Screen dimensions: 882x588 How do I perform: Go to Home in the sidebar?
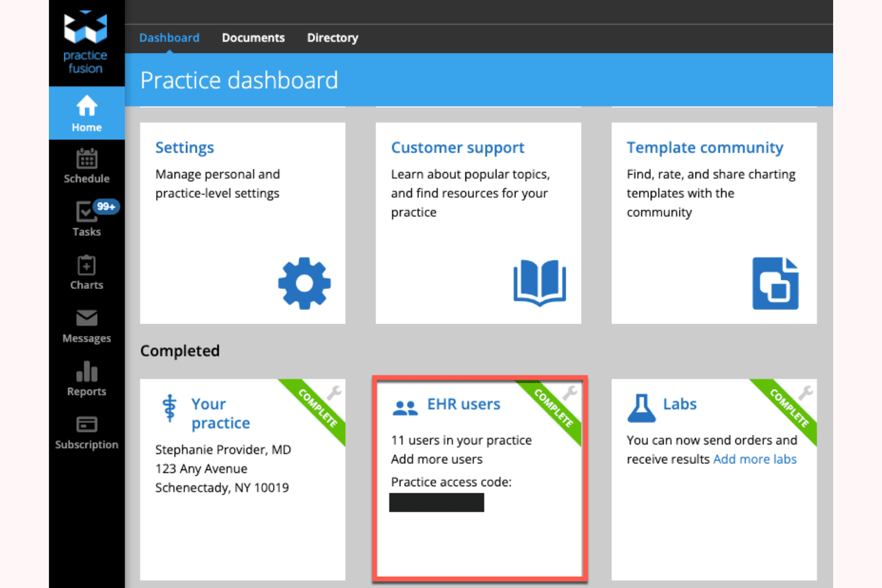point(86,114)
